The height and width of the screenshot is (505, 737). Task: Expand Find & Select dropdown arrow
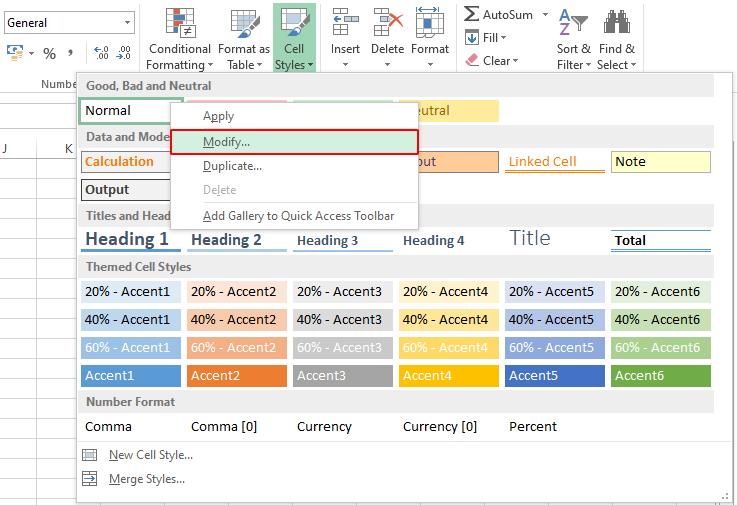633,65
